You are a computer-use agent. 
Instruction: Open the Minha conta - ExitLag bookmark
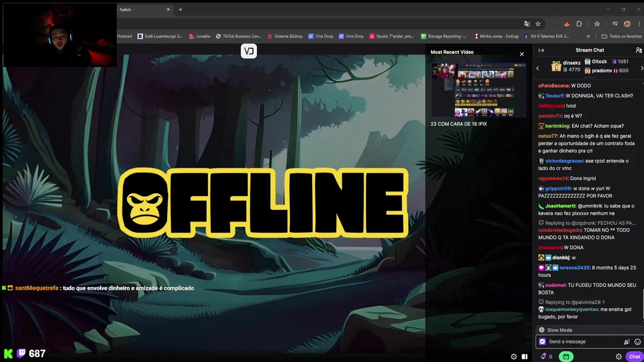pyautogui.click(x=496, y=36)
